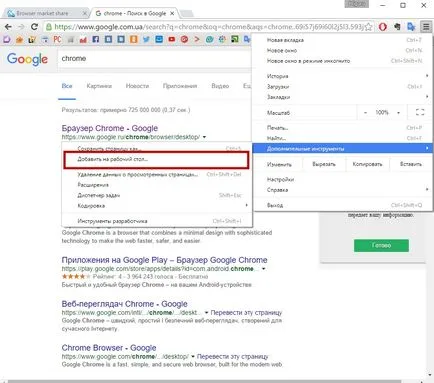Open the first purple bookmark icon
This screenshot has height=383, width=434.
[7, 39]
